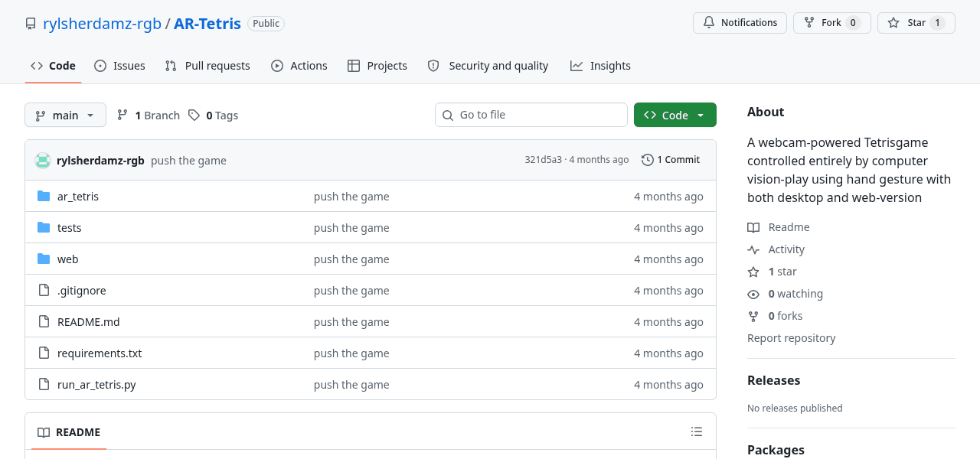Open the Projects tab

click(377, 66)
